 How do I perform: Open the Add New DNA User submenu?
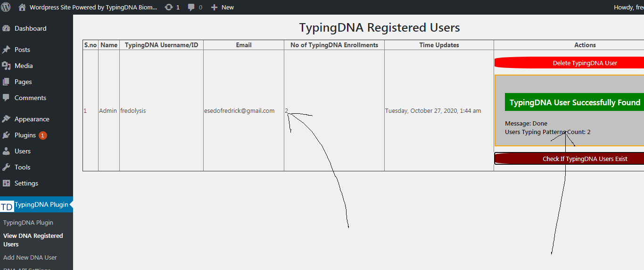[30, 257]
